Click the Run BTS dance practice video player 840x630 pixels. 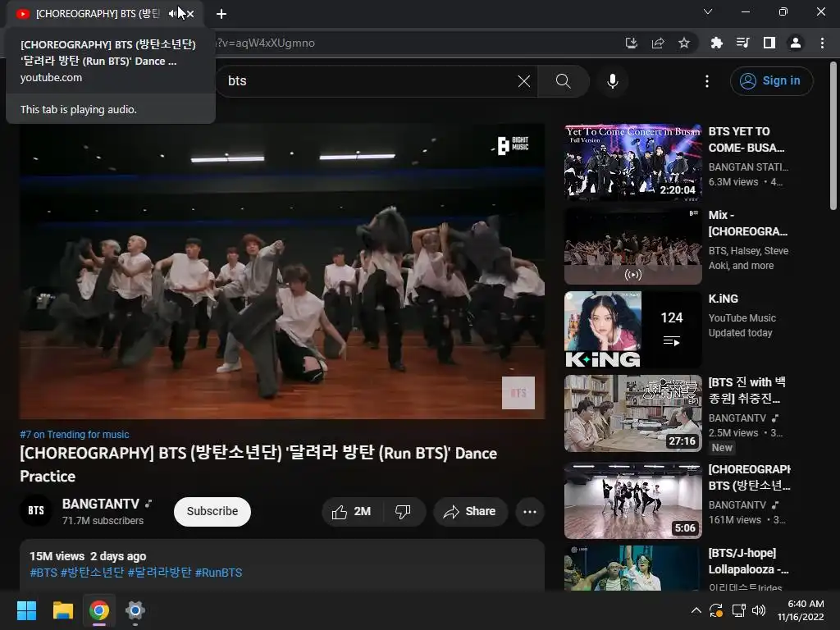282,271
